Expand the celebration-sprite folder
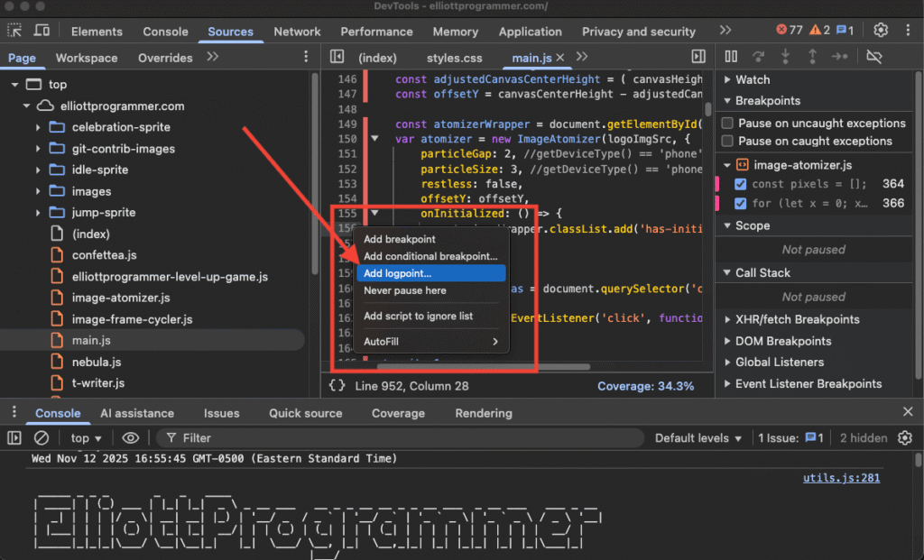This screenshot has height=560, width=924. pos(38,127)
